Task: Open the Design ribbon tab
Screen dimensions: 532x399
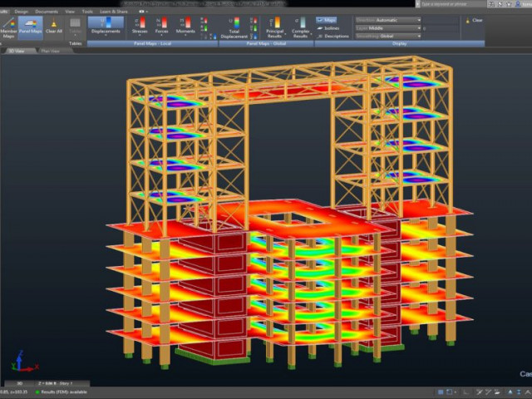Action: tap(22, 12)
